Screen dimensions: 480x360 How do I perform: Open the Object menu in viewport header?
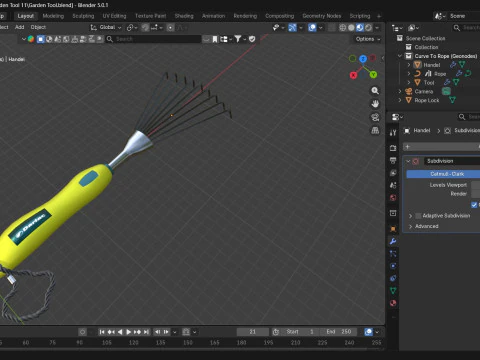click(x=38, y=27)
